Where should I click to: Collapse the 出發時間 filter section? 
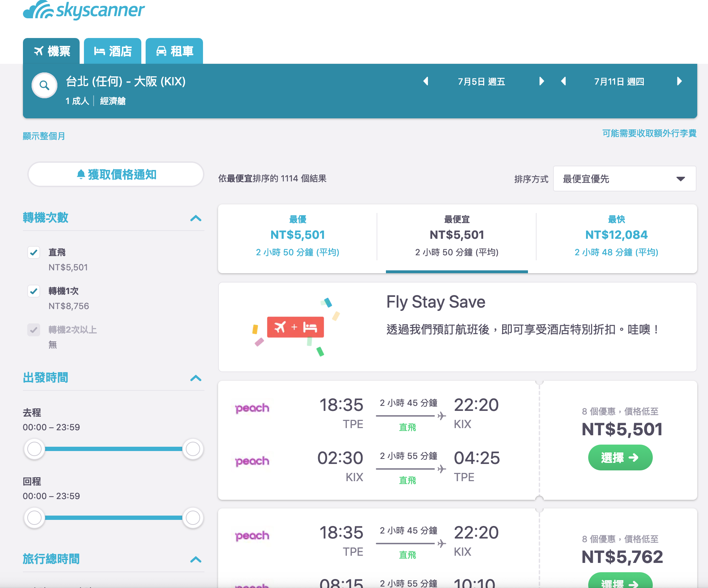point(196,378)
